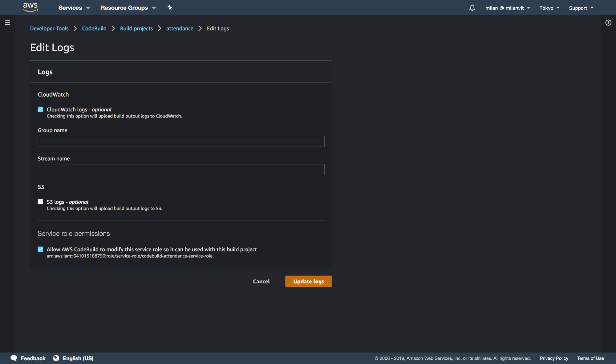Click the Support dropdown menu
The width and height of the screenshot is (616, 364).
click(581, 7)
